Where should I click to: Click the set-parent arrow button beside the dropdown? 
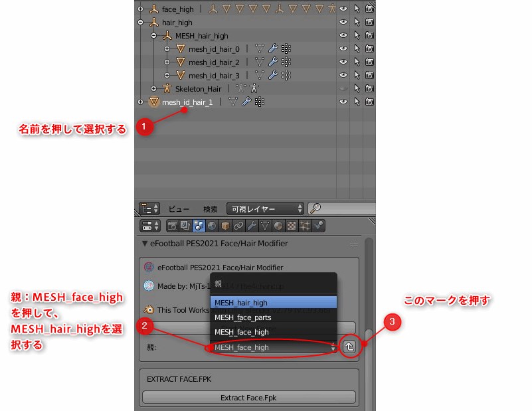click(x=350, y=347)
